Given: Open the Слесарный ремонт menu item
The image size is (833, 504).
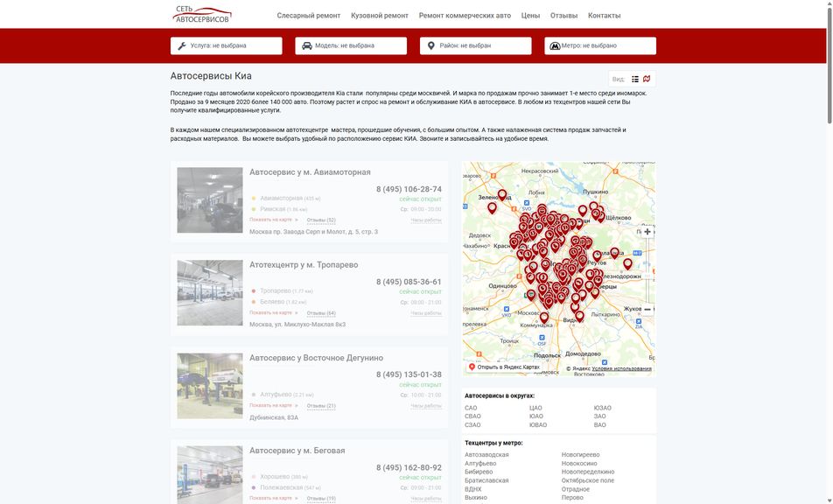Looking at the screenshot, I should [309, 16].
